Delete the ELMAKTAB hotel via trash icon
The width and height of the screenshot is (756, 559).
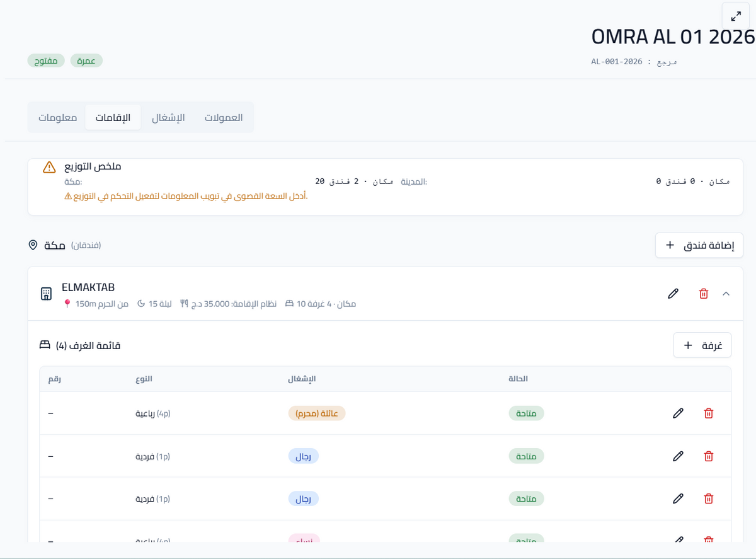(704, 294)
